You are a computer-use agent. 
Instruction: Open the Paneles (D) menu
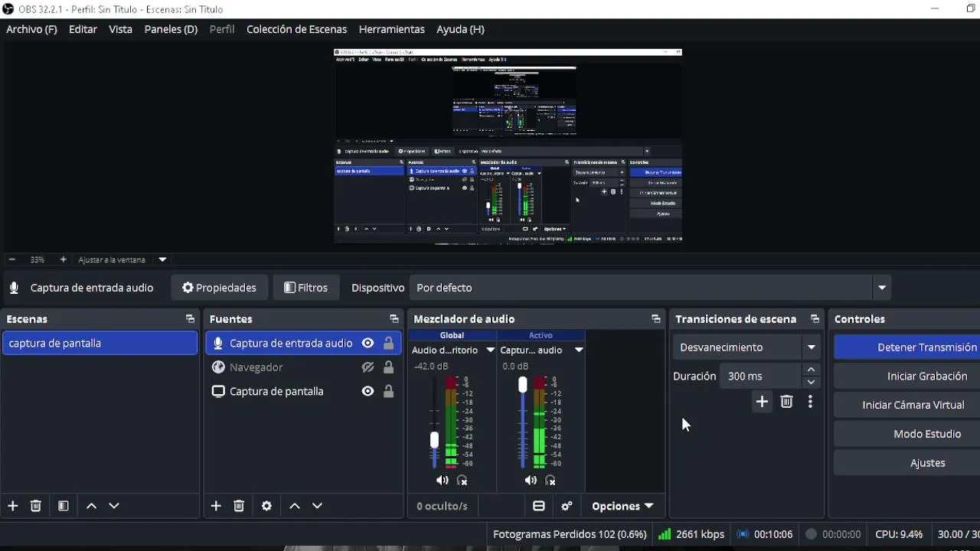click(x=171, y=29)
